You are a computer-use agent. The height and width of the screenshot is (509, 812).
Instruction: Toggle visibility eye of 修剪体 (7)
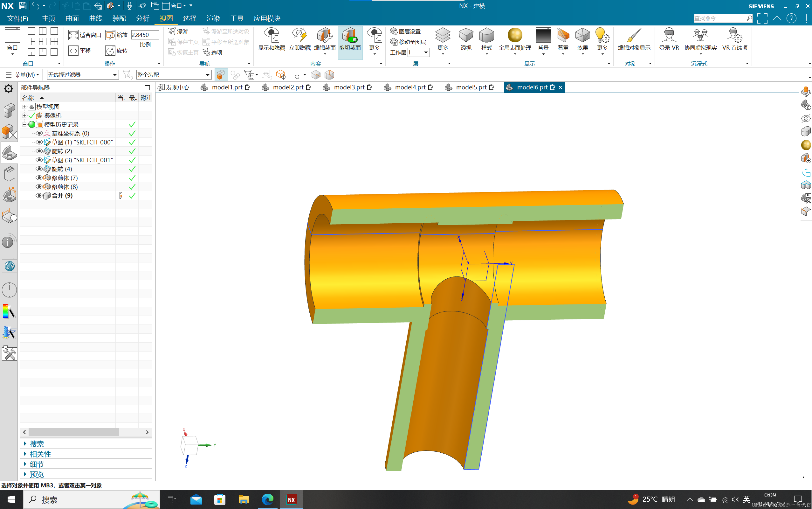pyautogui.click(x=39, y=178)
